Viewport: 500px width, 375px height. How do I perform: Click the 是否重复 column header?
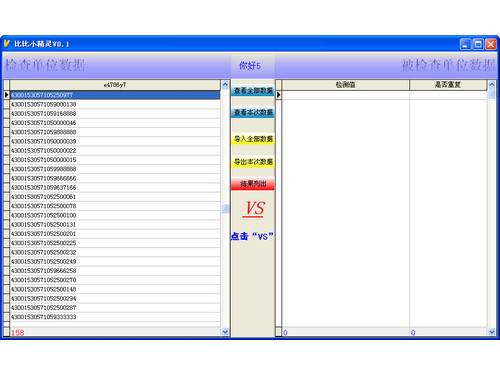coord(448,85)
